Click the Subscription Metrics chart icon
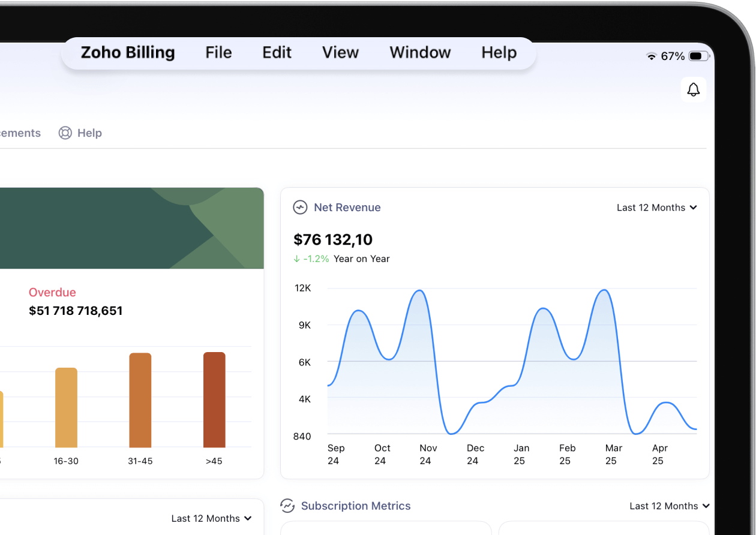Viewport: 756px width, 535px height. click(x=288, y=506)
